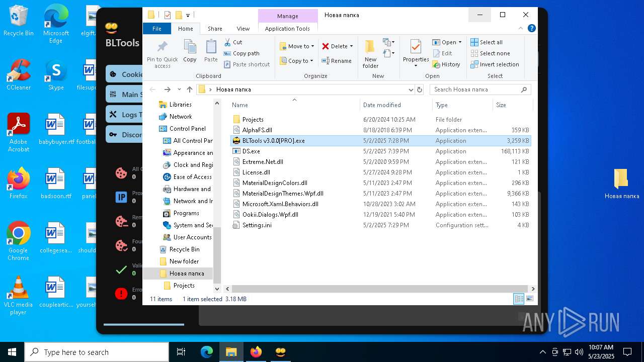The height and width of the screenshot is (362, 644).
Task: Switch to the Share ribbon tab
Action: tap(215, 29)
